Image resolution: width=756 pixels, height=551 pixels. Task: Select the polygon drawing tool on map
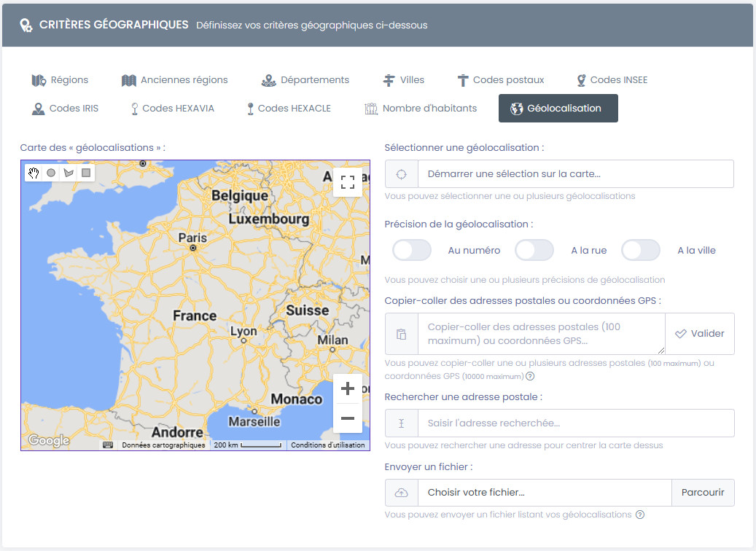69,173
